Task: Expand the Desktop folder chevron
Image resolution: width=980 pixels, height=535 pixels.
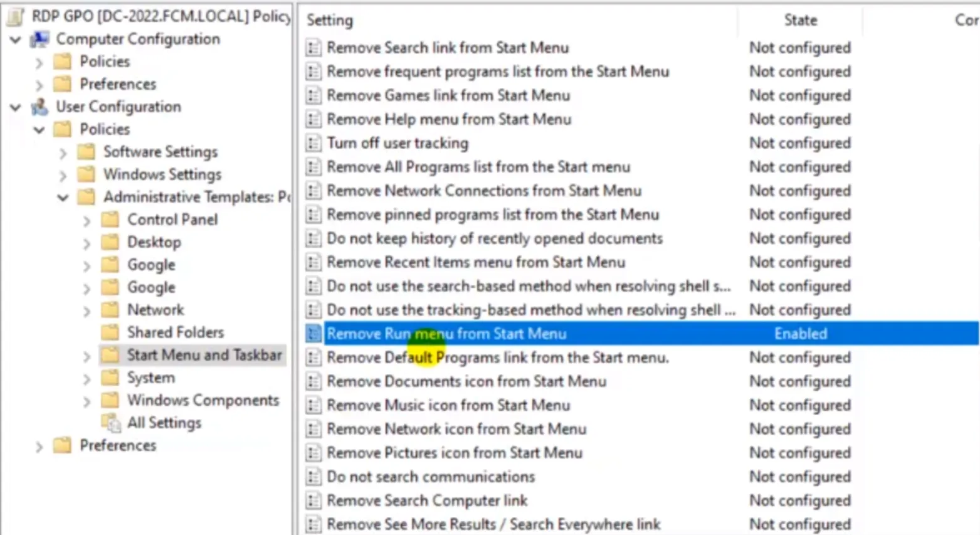Action: (87, 243)
